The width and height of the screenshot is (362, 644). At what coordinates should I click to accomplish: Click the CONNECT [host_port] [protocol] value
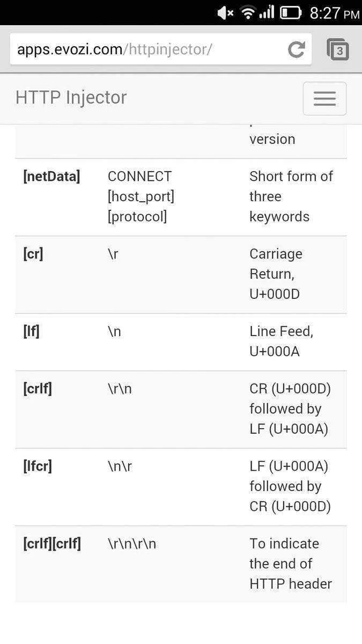141,196
